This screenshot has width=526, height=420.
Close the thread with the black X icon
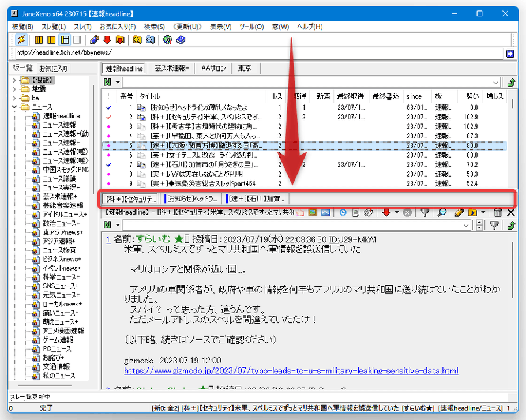(511, 212)
